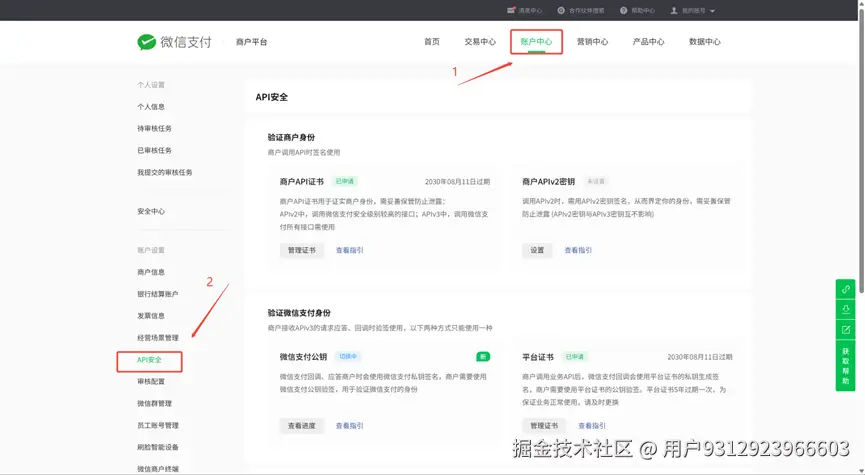Open the 交易中心 tab
Viewport: 865px width, 475px height.
coord(480,41)
